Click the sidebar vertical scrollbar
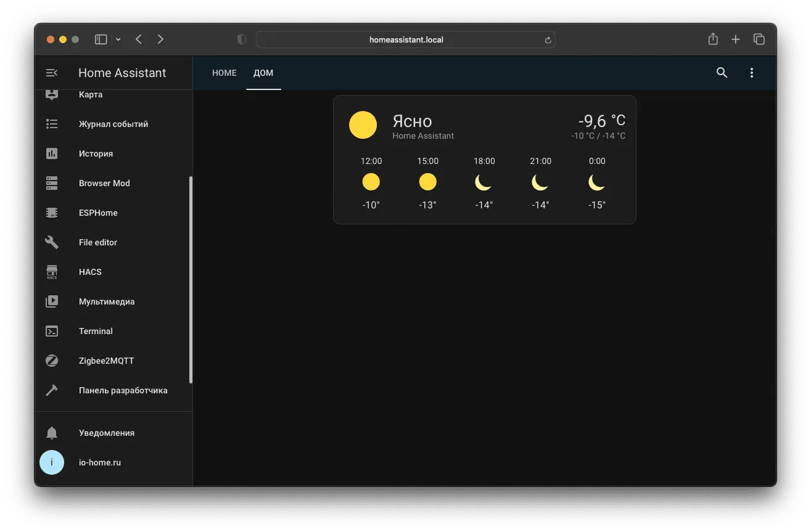 (x=191, y=280)
